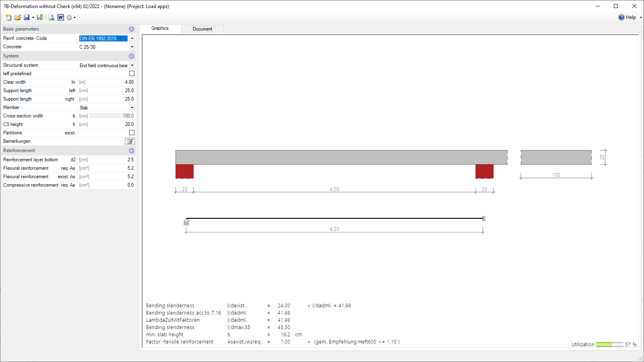This screenshot has width=644, height=362.
Task: Create a new file with the toolbar icon
Action: pyautogui.click(x=8, y=17)
